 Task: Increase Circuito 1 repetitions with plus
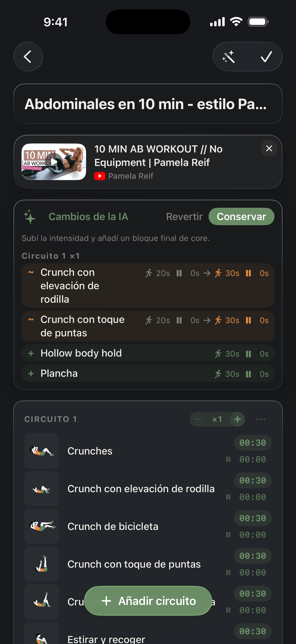click(x=237, y=419)
